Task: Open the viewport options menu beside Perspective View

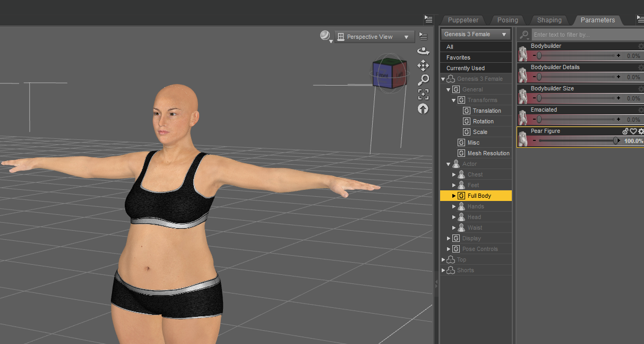Action: pos(423,36)
